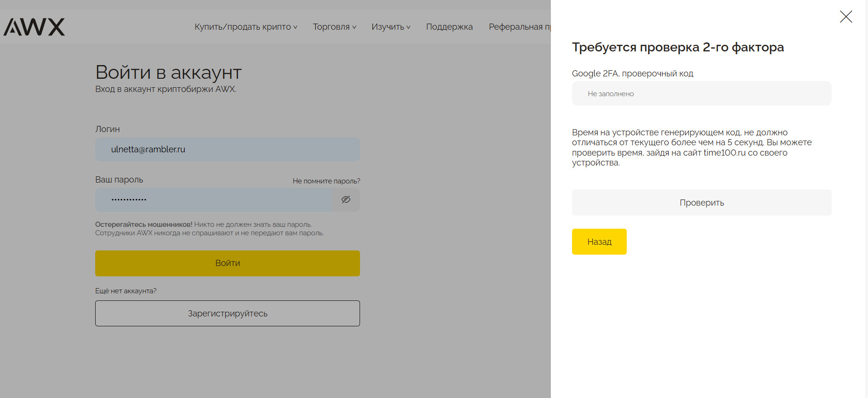Expand Купить/продать крипто dropdown menu

coord(246,27)
